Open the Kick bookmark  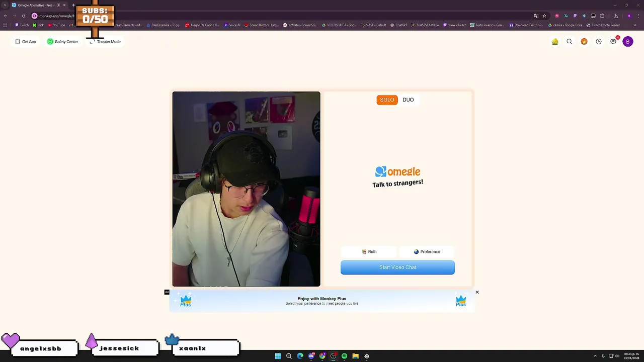click(x=38, y=25)
